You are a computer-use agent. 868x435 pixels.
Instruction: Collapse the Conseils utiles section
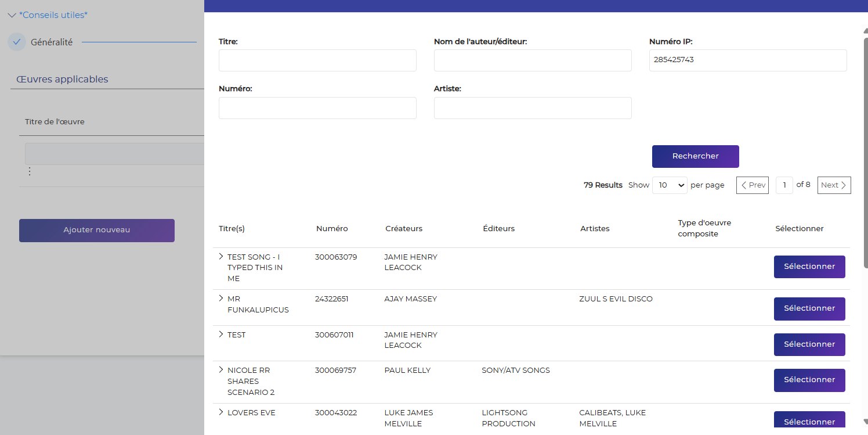tap(12, 15)
